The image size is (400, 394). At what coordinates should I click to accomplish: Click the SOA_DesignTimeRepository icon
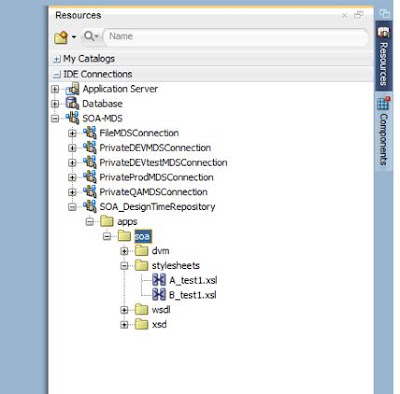(x=90, y=206)
